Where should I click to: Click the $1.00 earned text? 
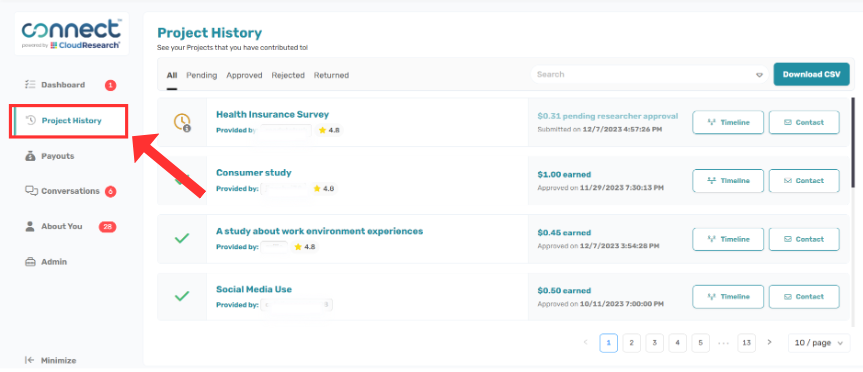564,174
